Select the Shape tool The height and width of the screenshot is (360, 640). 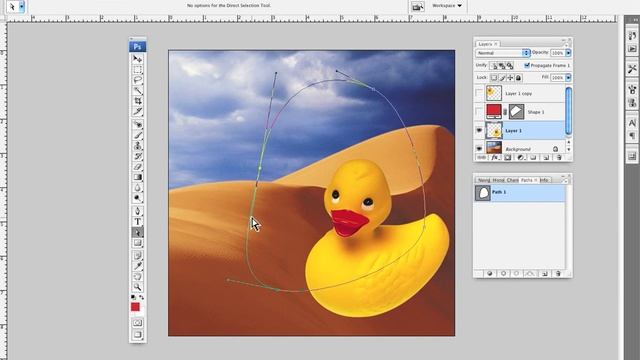pyautogui.click(x=138, y=243)
